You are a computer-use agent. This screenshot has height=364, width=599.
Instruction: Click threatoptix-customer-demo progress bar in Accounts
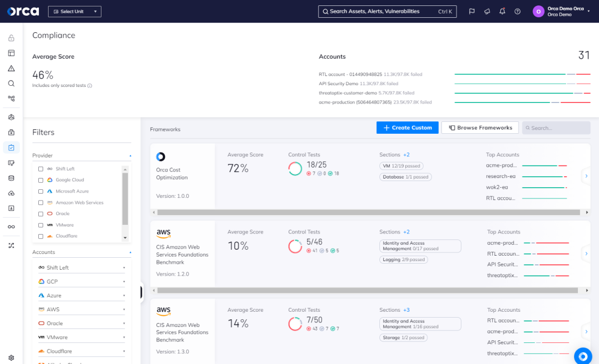pyautogui.click(x=522, y=93)
